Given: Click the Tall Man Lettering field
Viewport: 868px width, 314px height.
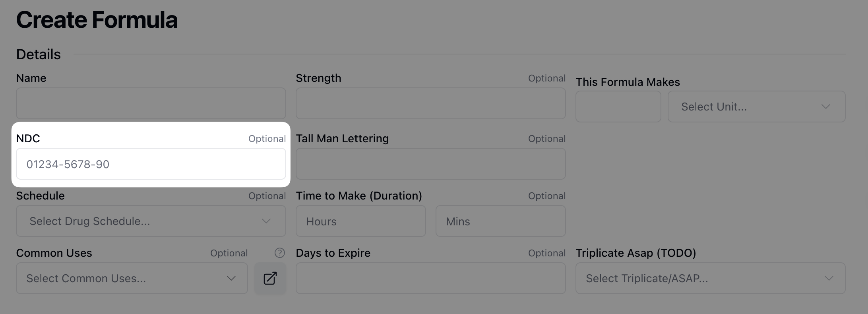Looking at the screenshot, I should [x=430, y=164].
